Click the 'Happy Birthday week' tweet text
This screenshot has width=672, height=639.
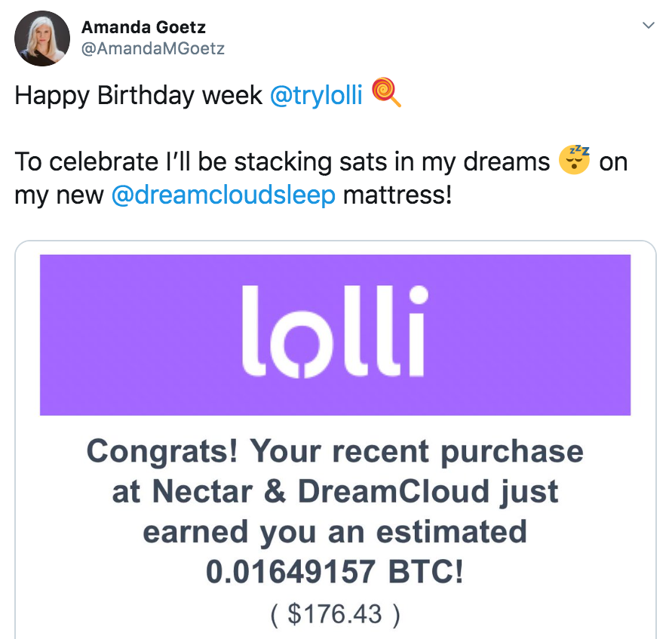pos(139,95)
